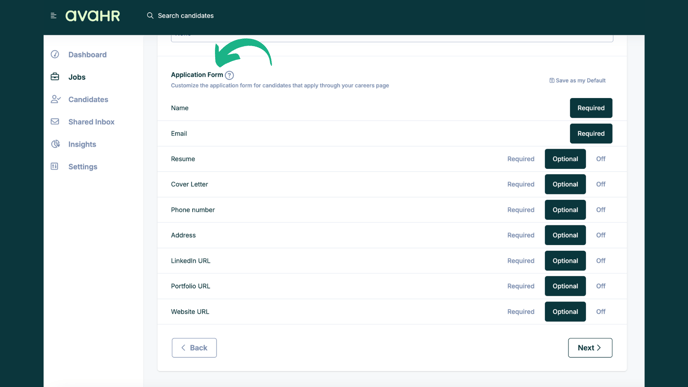The width and height of the screenshot is (688, 387).
Task: Click the Save as my Default icon
Action: pos(552,80)
